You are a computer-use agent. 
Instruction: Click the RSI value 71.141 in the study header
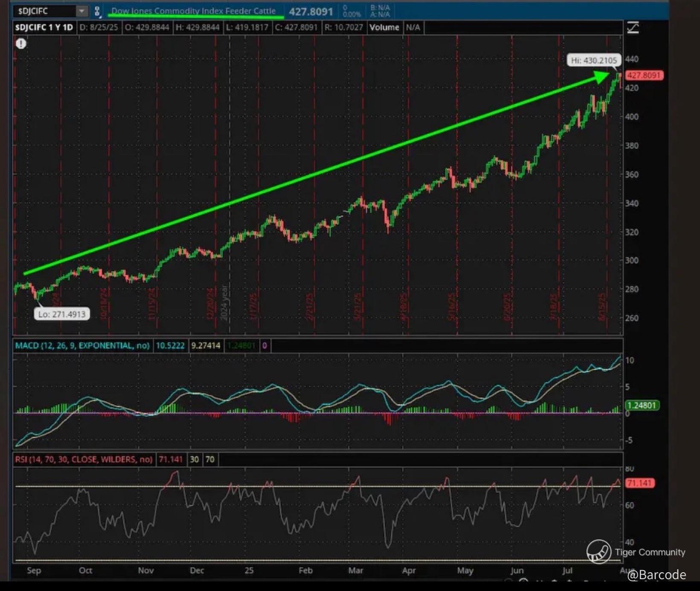click(171, 459)
